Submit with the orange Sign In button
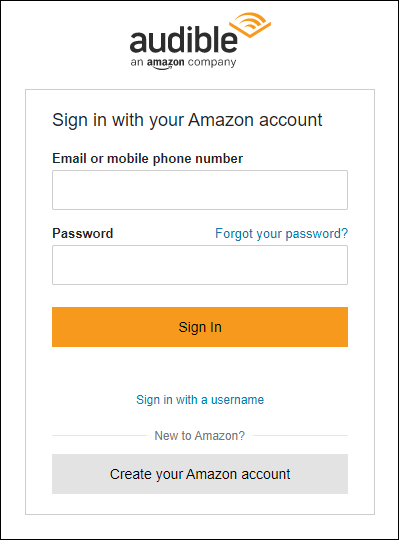The height and width of the screenshot is (540, 399). (x=200, y=327)
